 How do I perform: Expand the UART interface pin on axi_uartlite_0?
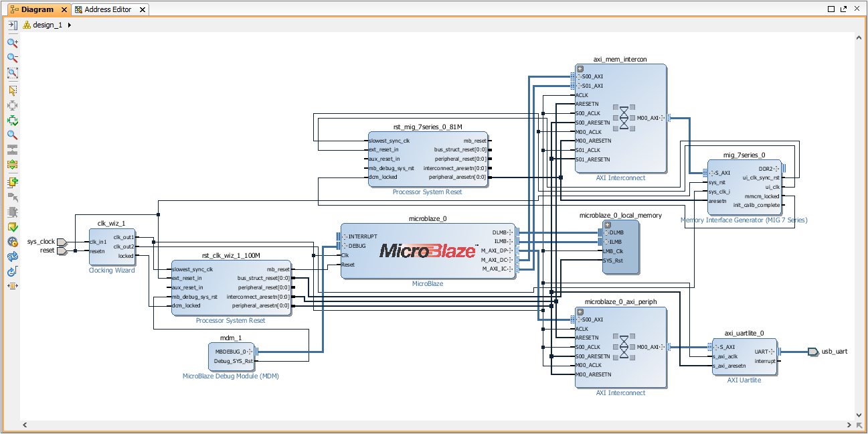772,352
